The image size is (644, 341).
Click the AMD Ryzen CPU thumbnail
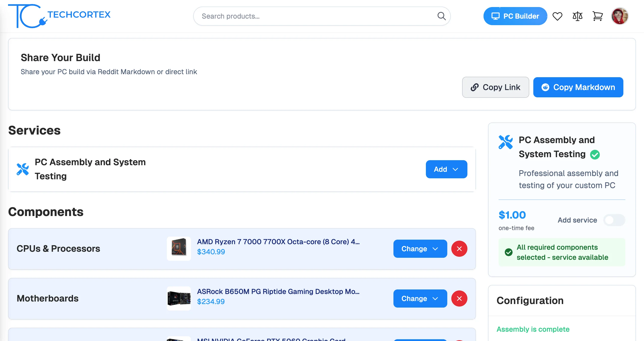click(179, 249)
